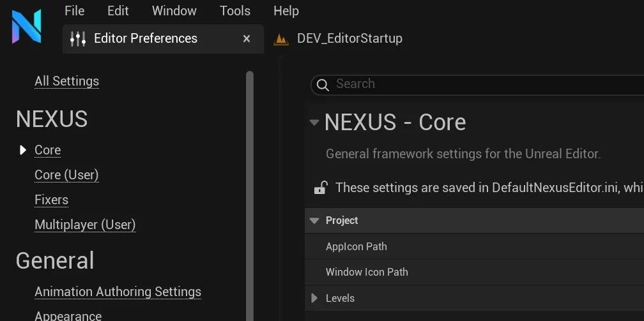Click the NEXUS category heading
644x321 pixels.
pyautogui.click(x=52, y=119)
